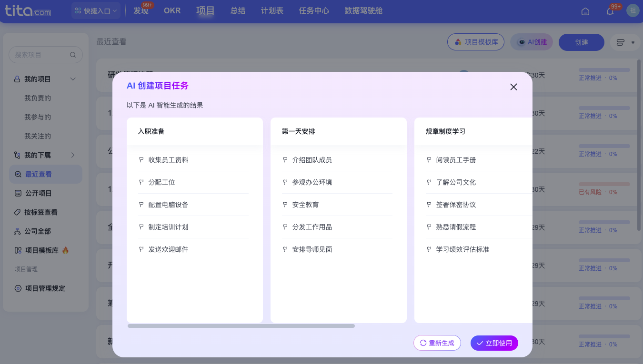Select 最近查看 in the sidebar
The width and height of the screenshot is (643, 364).
click(39, 174)
